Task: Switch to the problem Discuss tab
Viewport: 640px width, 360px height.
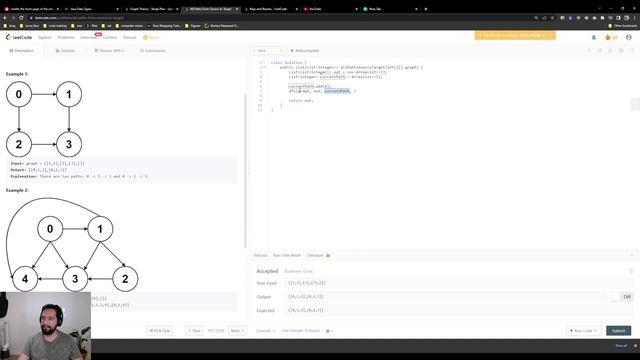Action: tap(109, 51)
